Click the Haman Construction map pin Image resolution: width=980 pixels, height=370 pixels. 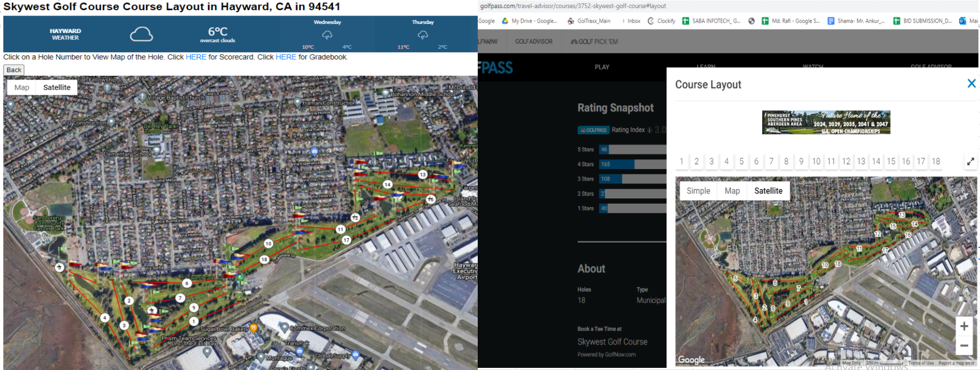(x=298, y=102)
